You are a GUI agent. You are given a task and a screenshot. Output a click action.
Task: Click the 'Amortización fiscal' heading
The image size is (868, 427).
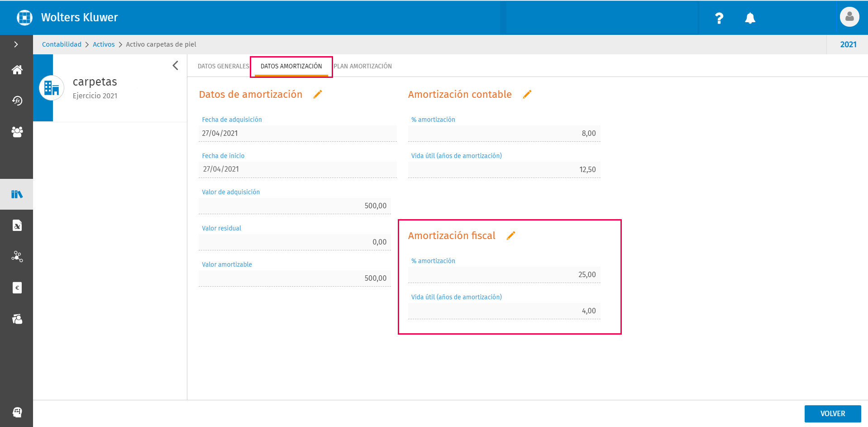tap(452, 235)
